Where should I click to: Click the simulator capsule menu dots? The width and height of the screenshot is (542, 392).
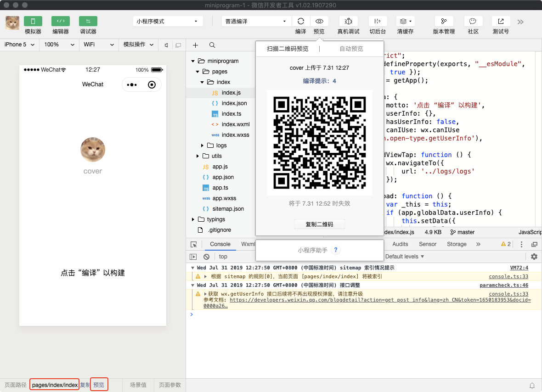[132, 84]
